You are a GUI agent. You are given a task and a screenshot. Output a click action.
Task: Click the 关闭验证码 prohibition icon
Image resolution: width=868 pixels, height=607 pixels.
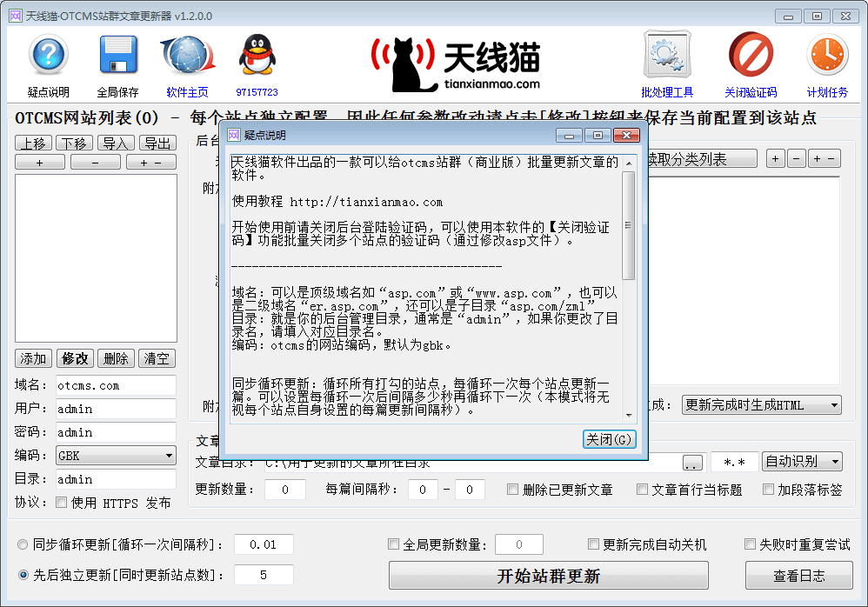(x=751, y=54)
